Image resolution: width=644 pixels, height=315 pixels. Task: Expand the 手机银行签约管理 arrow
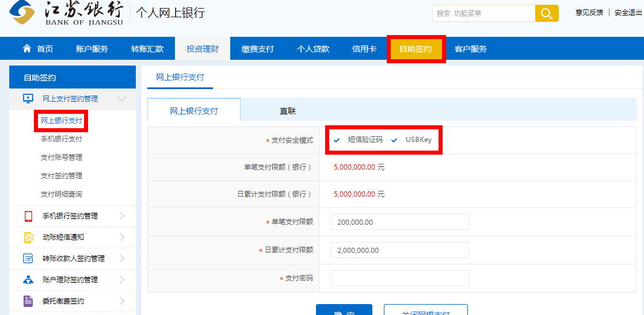[x=121, y=216]
